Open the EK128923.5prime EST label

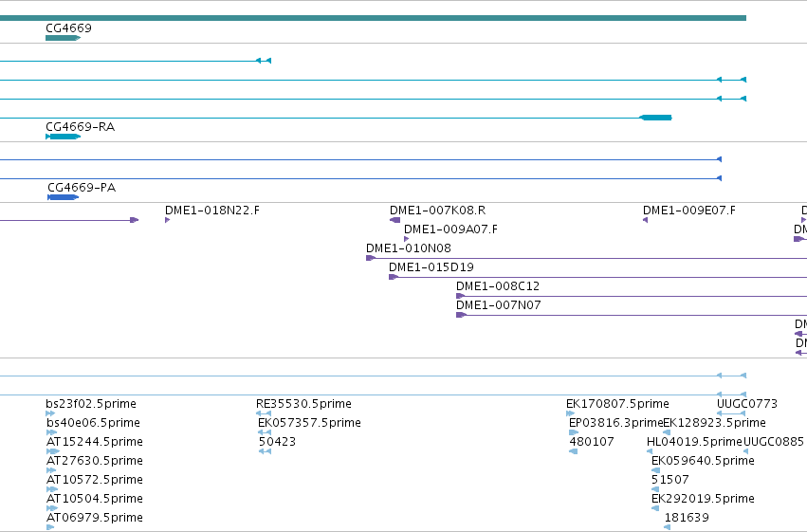(714, 422)
